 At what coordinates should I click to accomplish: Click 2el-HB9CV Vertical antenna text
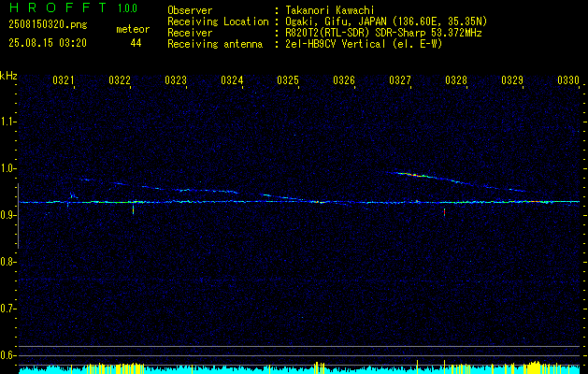coord(364,44)
